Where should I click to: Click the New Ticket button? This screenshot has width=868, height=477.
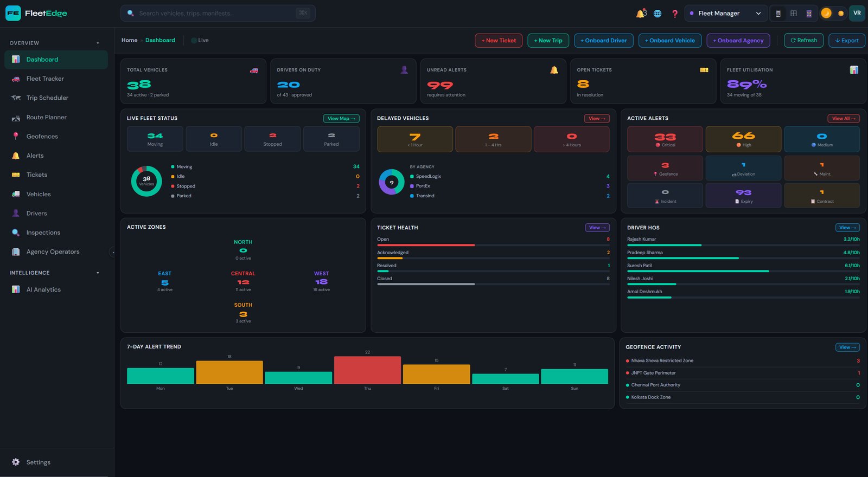coord(499,41)
